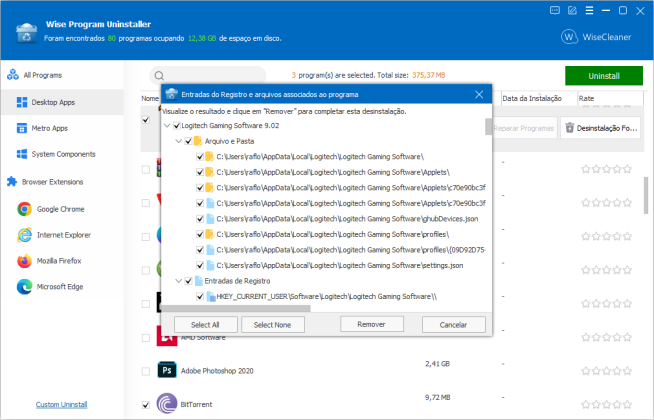
Task: Click the search magnifier icon
Action: click(x=159, y=75)
